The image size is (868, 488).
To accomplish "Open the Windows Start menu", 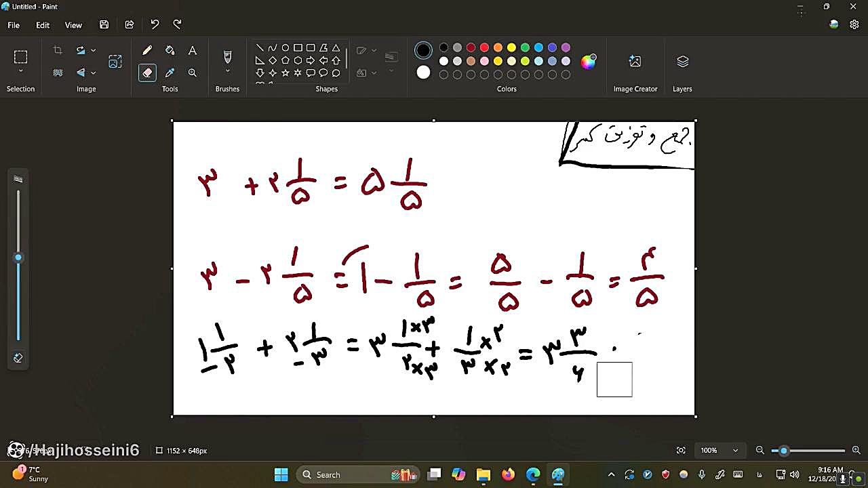I will coord(281,474).
